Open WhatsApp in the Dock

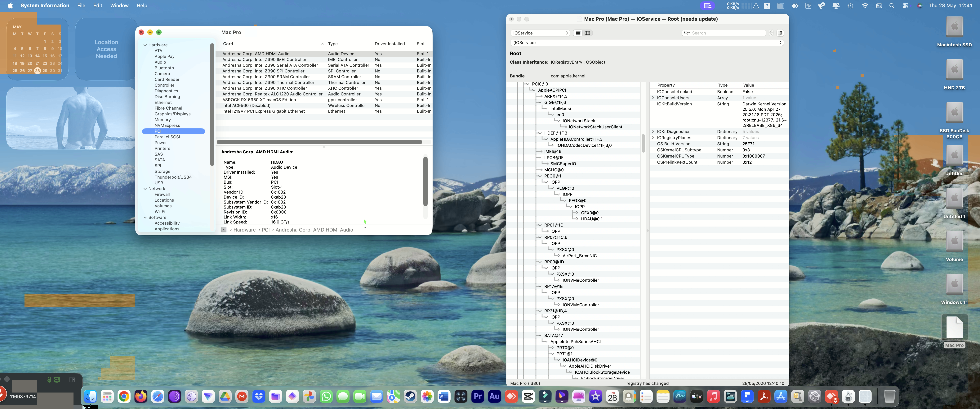(326, 397)
